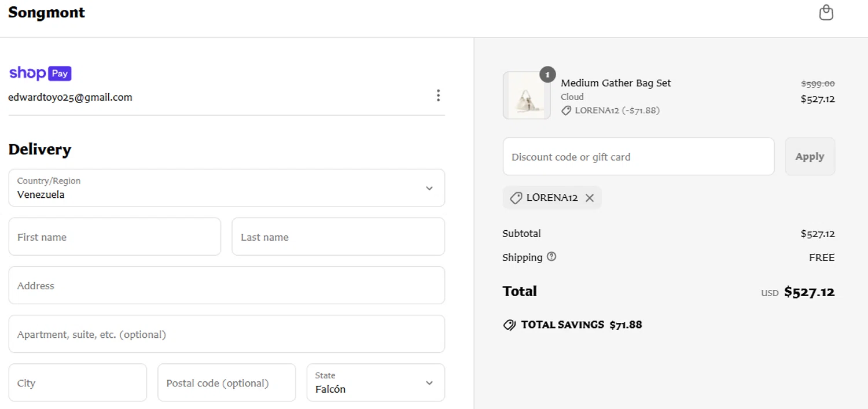Click the item quantity badge on thumbnail
Screen dimensions: 868x409
click(x=547, y=75)
